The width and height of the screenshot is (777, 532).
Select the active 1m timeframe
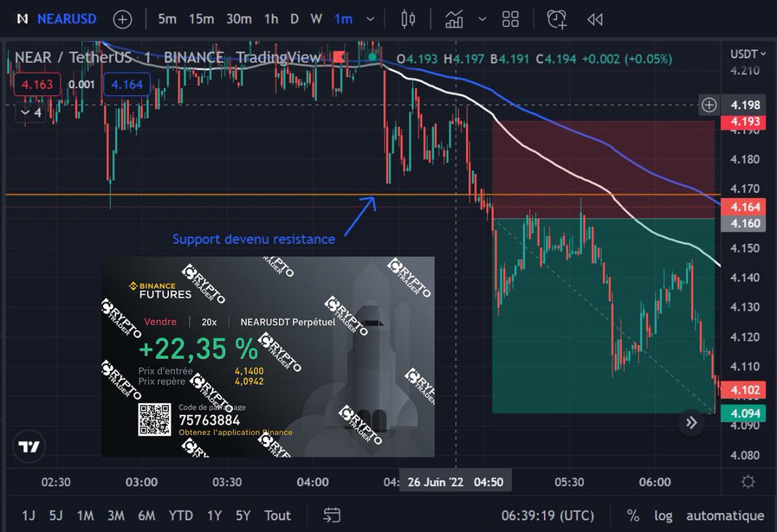pyautogui.click(x=344, y=19)
